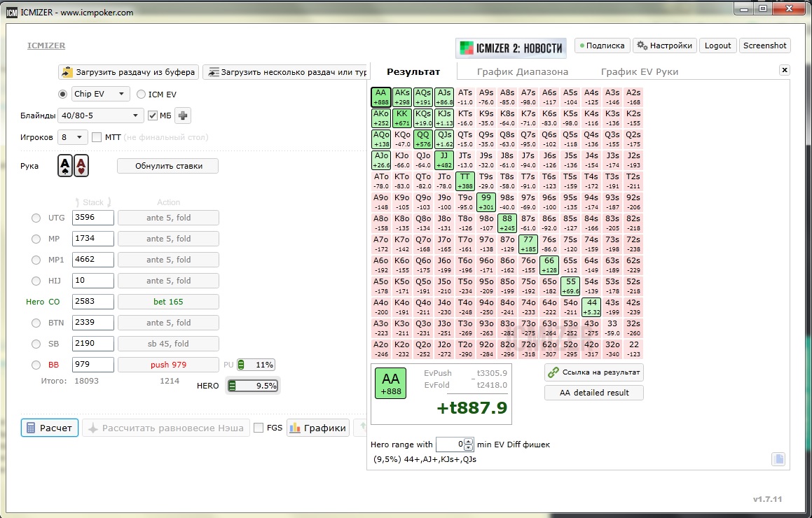The height and width of the screenshot is (518, 812).
Task: Click the Загрузить раздачу из буфера button
Action: [x=128, y=72]
